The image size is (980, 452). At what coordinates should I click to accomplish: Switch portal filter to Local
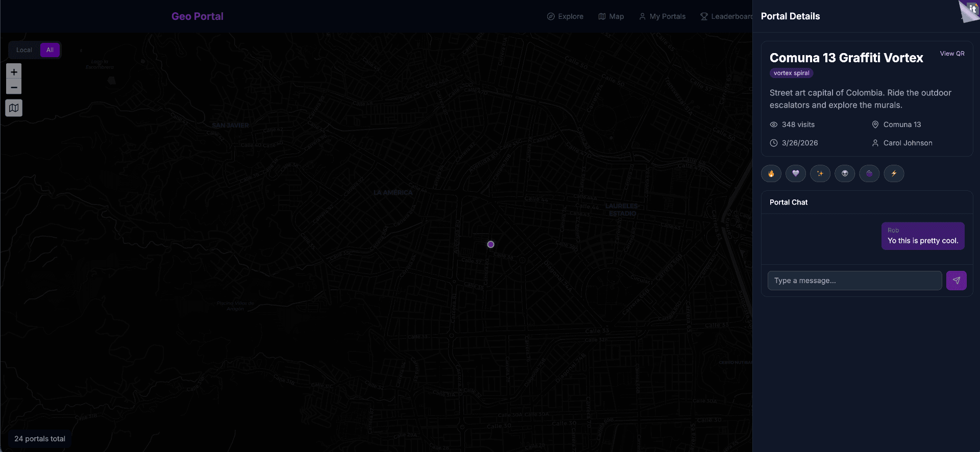[24, 50]
